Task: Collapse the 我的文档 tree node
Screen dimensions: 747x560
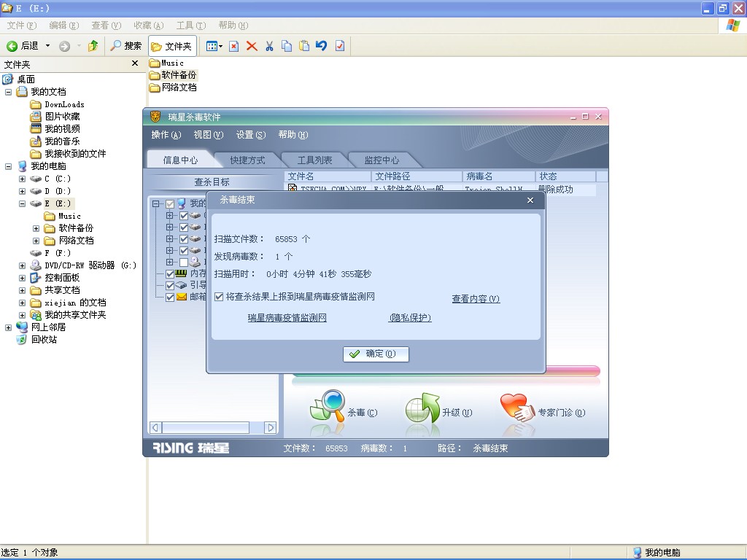Action: (8, 92)
